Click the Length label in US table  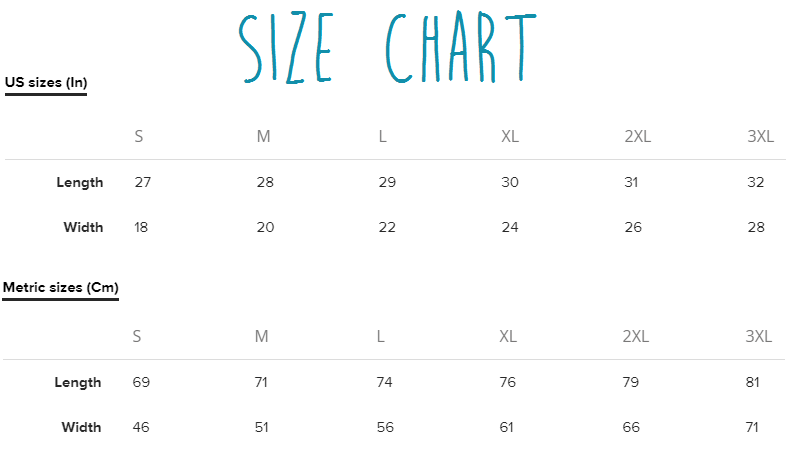pyautogui.click(x=80, y=182)
